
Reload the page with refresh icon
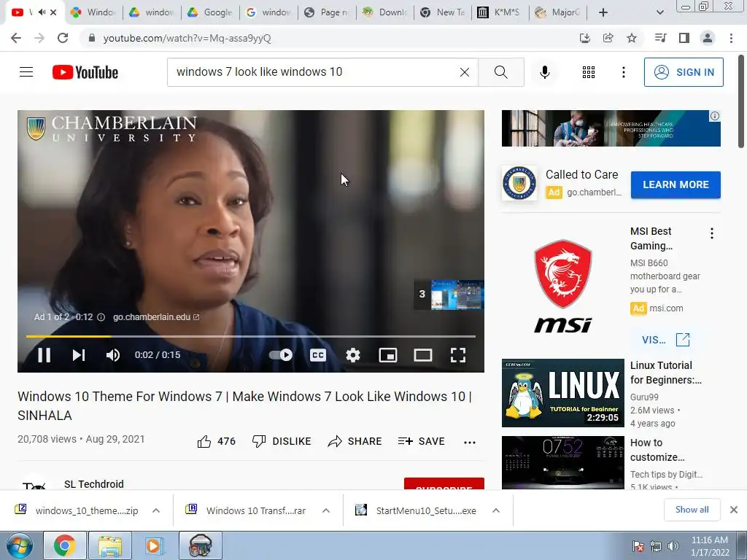(x=63, y=38)
